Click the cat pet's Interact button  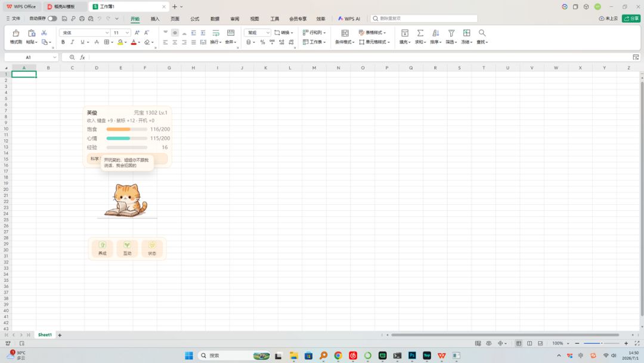pos(128,248)
